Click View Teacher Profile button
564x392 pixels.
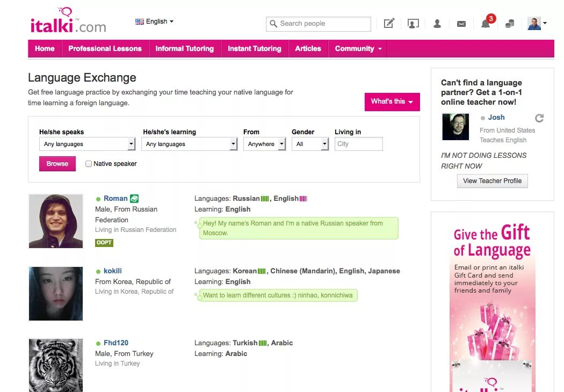click(x=493, y=181)
